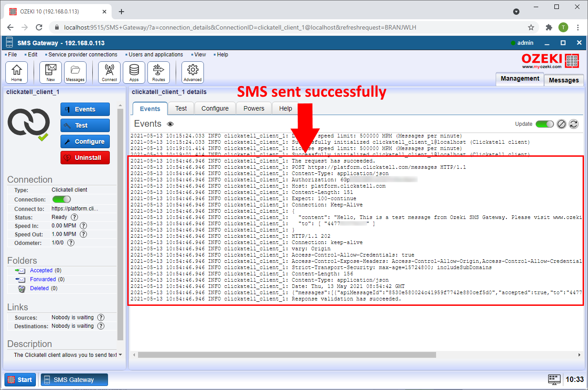Open the Advanced gear toolbar icon
Screen dimensions: 588x390
tap(193, 73)
